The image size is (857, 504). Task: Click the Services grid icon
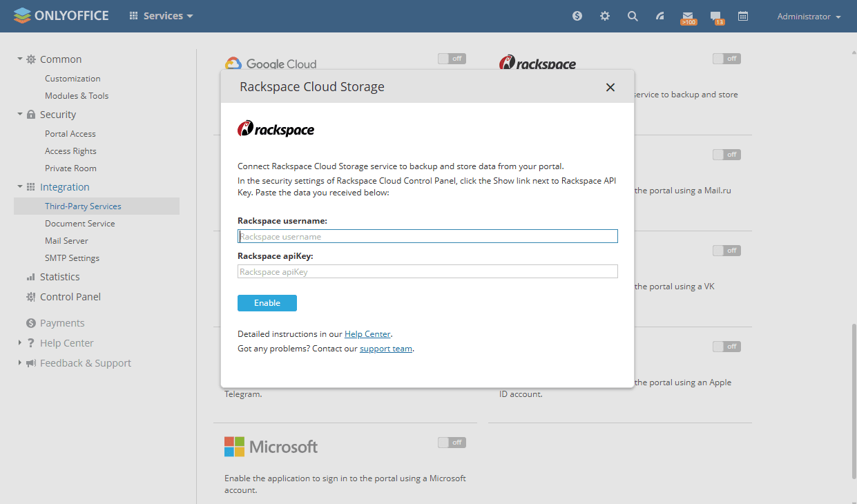pos(134,16)
